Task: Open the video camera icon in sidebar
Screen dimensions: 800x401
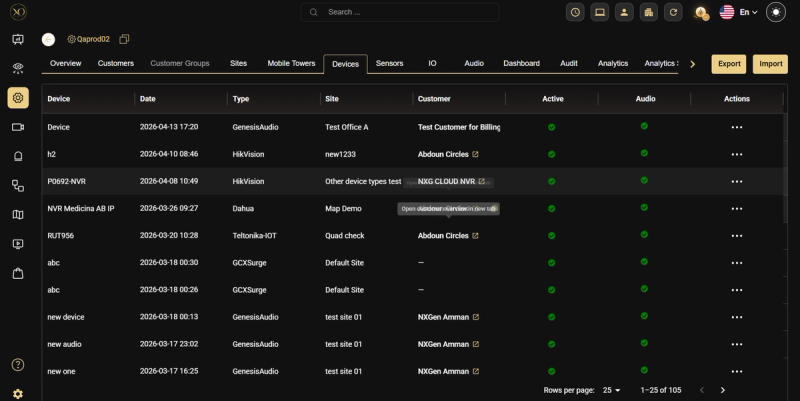Action: click(x=18, y=127)
